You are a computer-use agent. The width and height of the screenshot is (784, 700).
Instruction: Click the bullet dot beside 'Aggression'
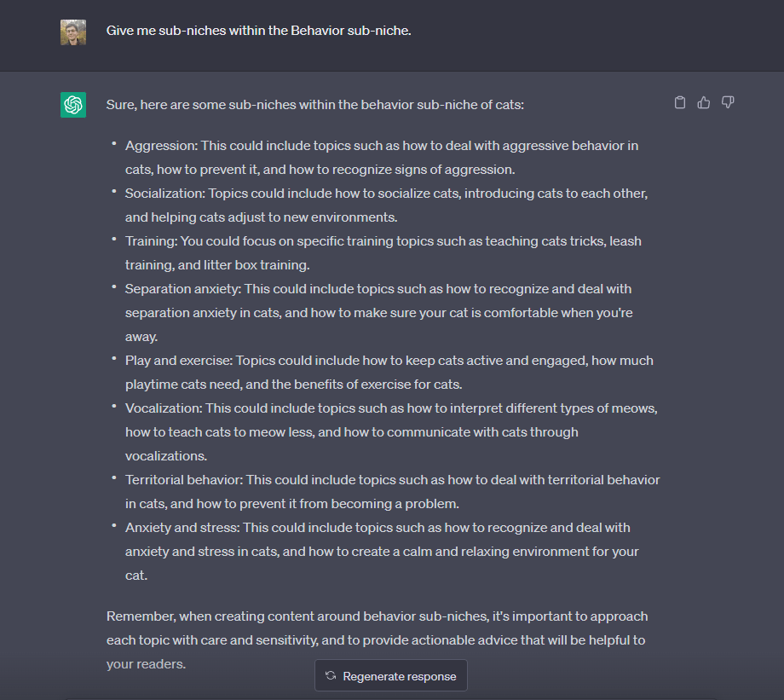113,144
